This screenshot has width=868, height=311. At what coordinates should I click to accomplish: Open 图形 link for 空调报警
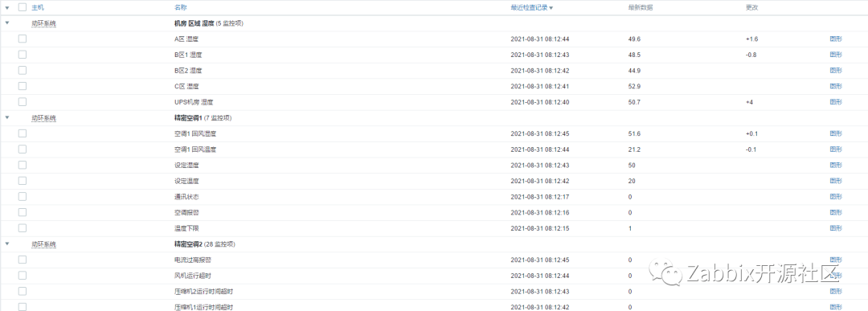tap(836, 212)
